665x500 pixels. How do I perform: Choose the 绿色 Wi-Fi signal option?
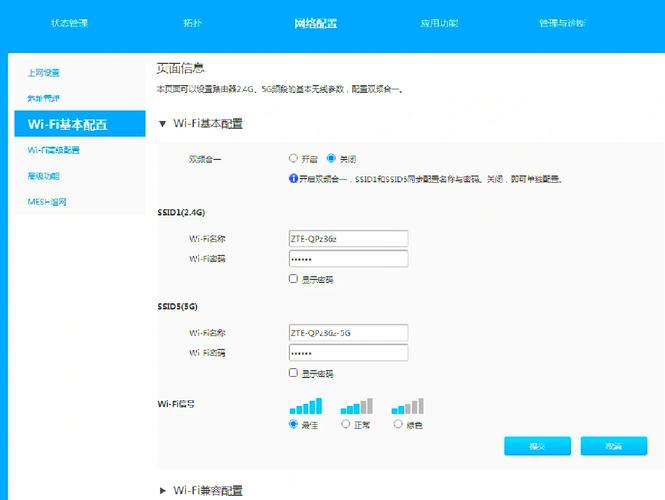click(397, 424)
